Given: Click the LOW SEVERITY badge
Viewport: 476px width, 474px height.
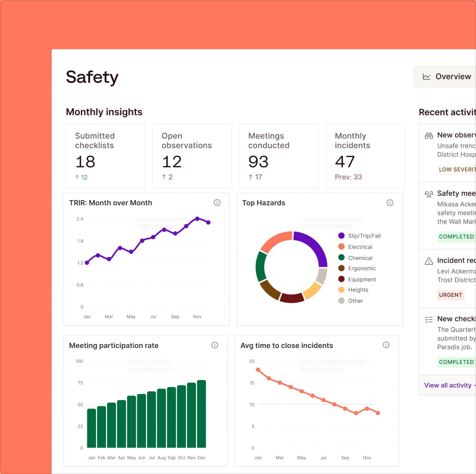Looking at the screenshot, I should (457, 170).
